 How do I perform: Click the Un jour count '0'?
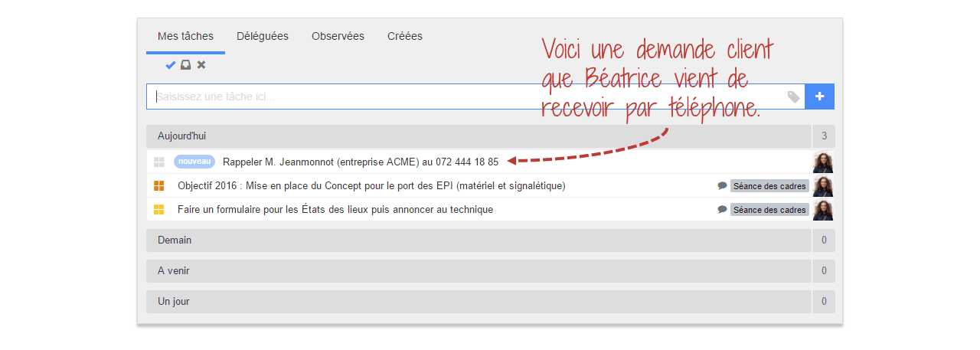pos(824,302)
